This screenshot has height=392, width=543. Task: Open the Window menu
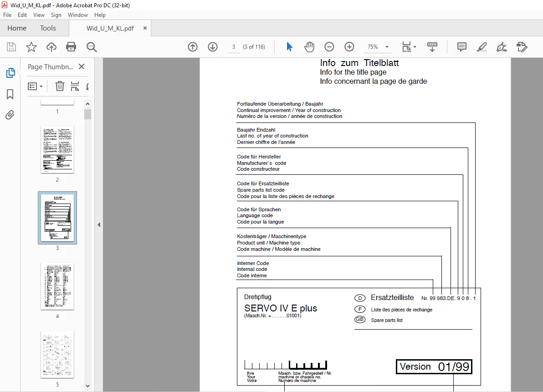pyautogui.click(x=77, y=15)
